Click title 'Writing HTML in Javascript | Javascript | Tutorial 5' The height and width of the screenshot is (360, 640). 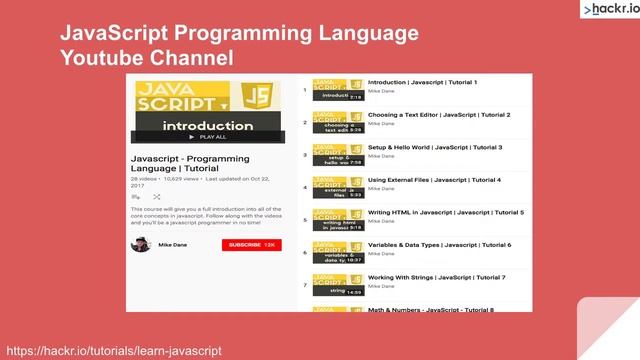tap(446, 213)
